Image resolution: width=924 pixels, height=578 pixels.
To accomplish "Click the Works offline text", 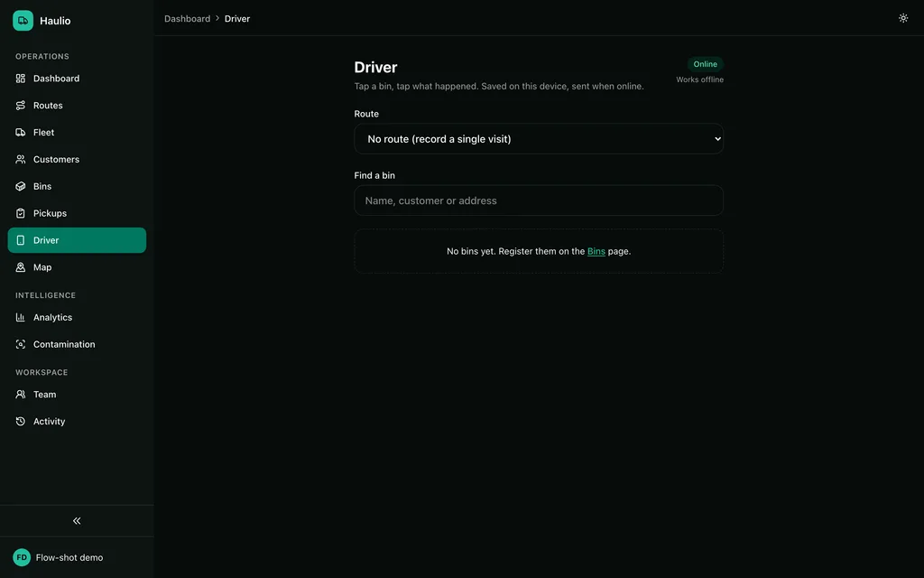I will click(x=699, y=79).
